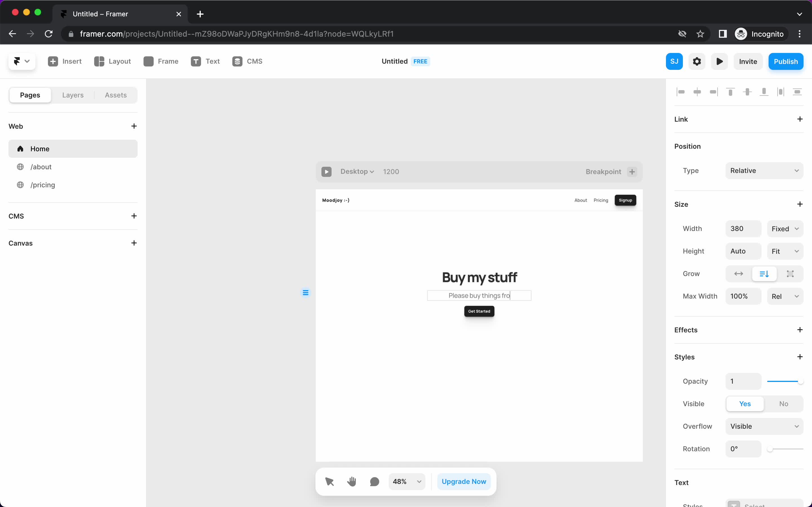Viewport: 812px width, 507px height.
Task: Expand the Position Type dropdown
Action: (765, 170)
